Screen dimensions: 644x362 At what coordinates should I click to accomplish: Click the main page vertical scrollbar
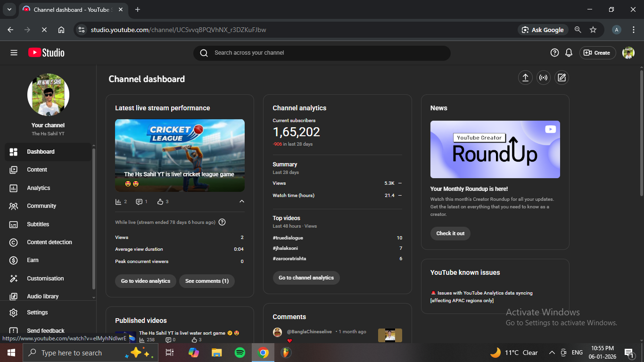641,132
